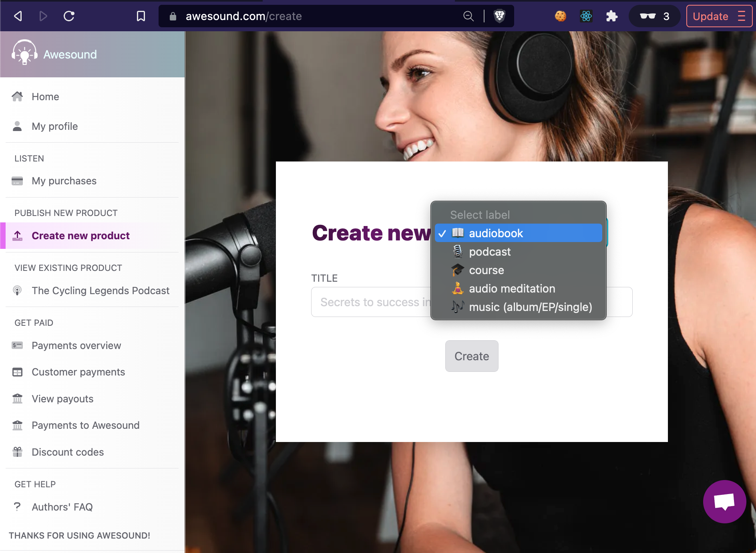Image resolution: width=756 pixels, height=553 pixels.
Task: Keep the checked audiobook option selected
Action: (496, 233)
